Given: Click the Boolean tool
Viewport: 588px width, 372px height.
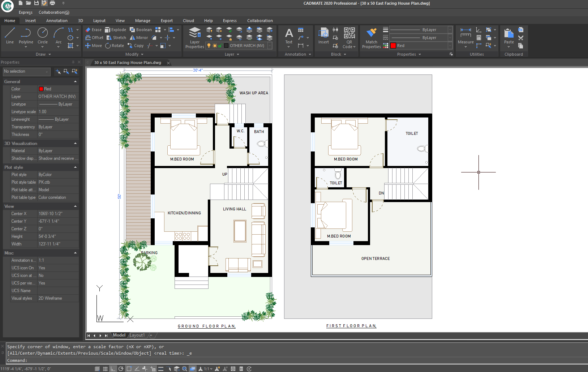Looking at the screenshot, I should (x=141, y=30).
